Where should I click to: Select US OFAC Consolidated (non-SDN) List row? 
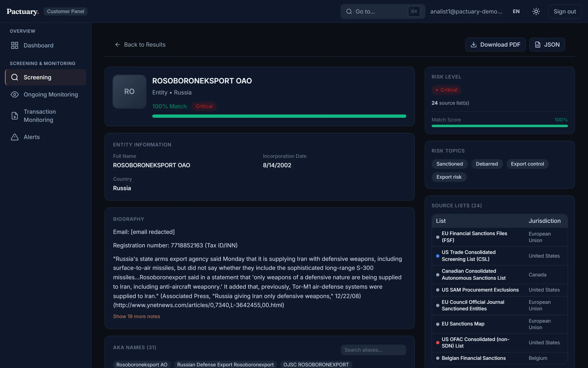click(x=500, y=343)
